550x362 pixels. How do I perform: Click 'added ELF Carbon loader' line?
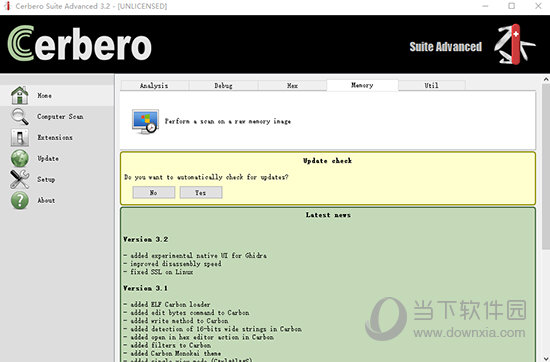(x=167, y=304)
